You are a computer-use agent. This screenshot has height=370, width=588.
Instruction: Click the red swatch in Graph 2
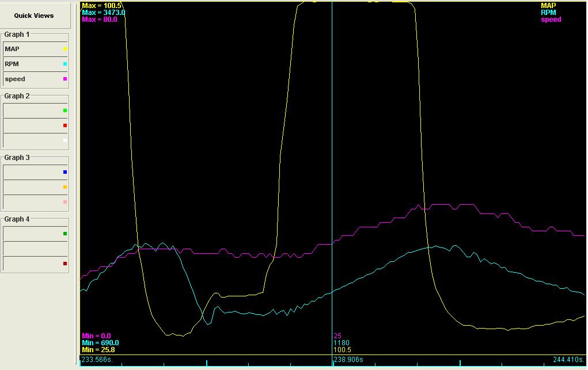65,125
